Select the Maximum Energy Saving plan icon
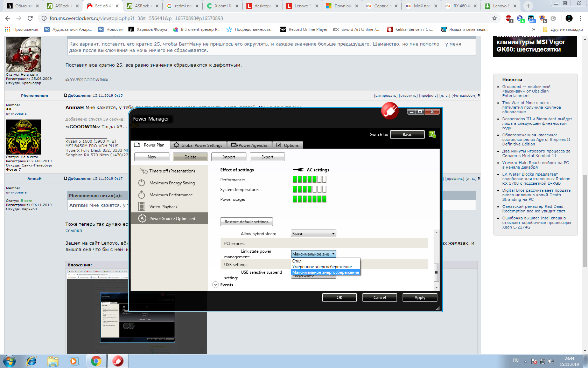The width and height of the screenshot is (588, 368). [142, 183]
